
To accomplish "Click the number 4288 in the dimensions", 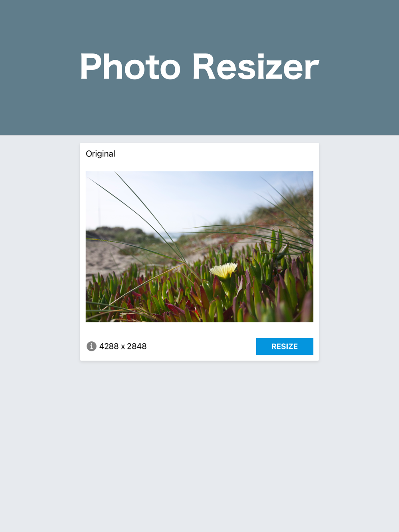I will (x=109, y=346).
